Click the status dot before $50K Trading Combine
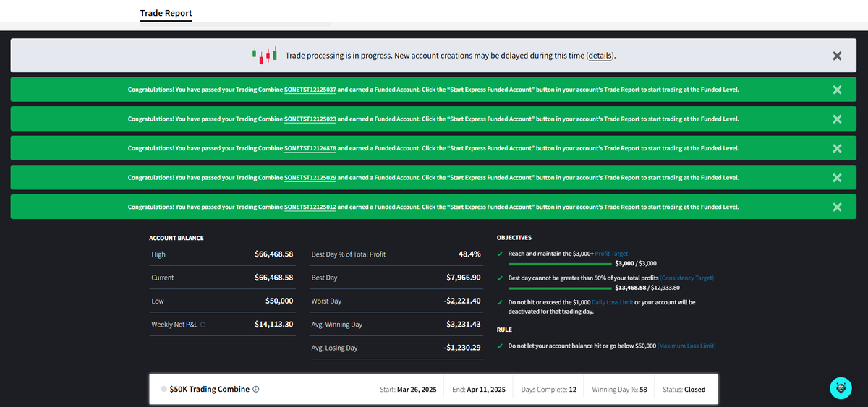 [163, 389]
